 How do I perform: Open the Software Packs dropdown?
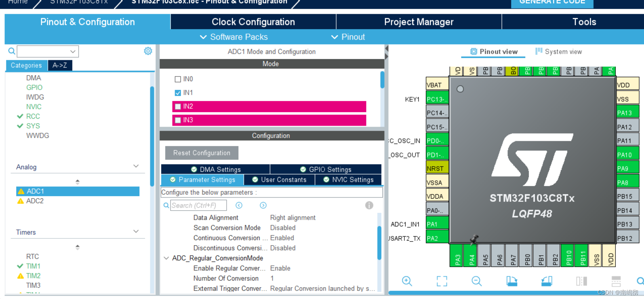point(234,37)
